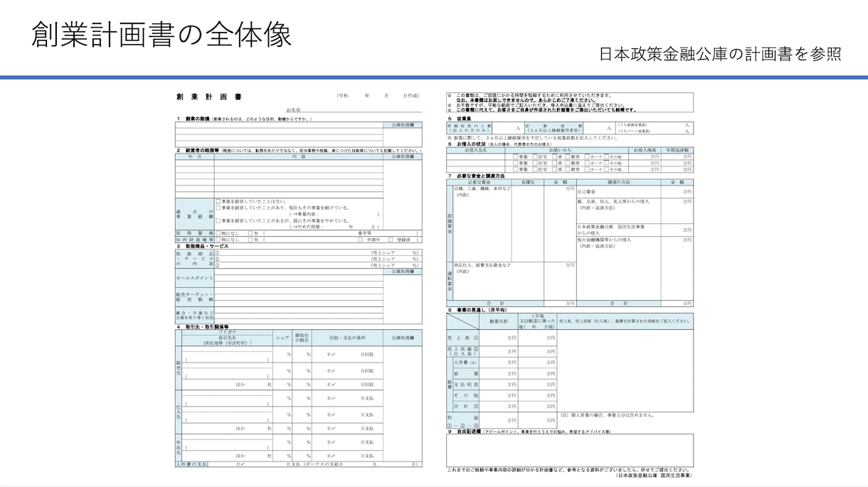The image size is (868, 487).
Task: Select heading '3 取扱商品・サービス'
Action: [x=203, y=246]
